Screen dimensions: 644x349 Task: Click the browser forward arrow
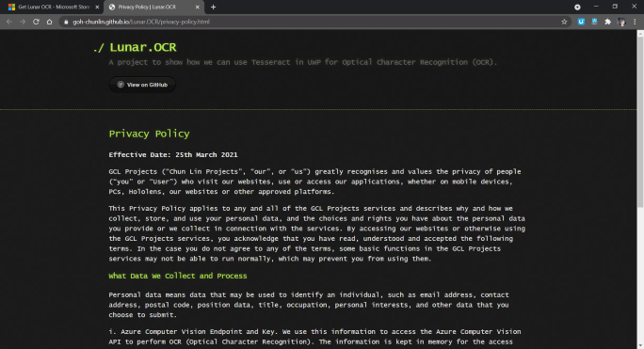point(23,22)
